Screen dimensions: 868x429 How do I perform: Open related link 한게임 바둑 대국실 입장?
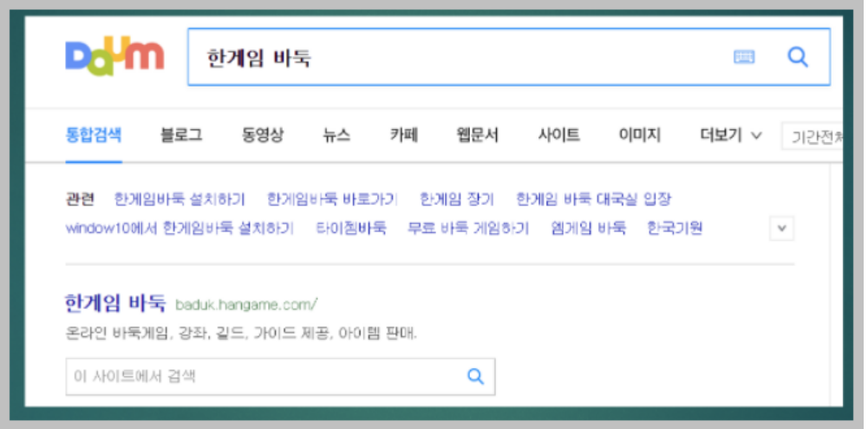click(x=593, y=199)
